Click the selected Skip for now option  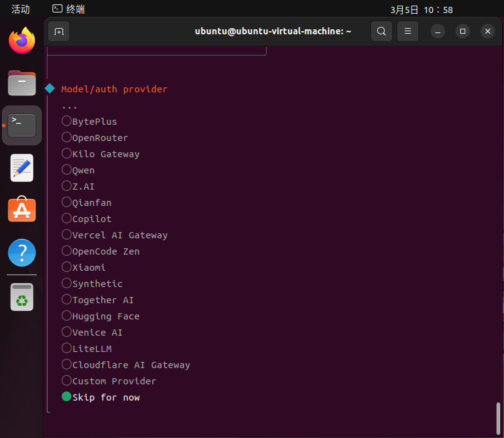101,397
